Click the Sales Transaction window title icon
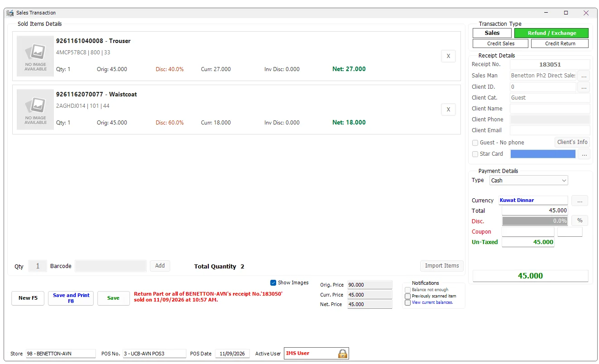The width and height of the screenshot is (599, 364). click(x=10, y=13)
